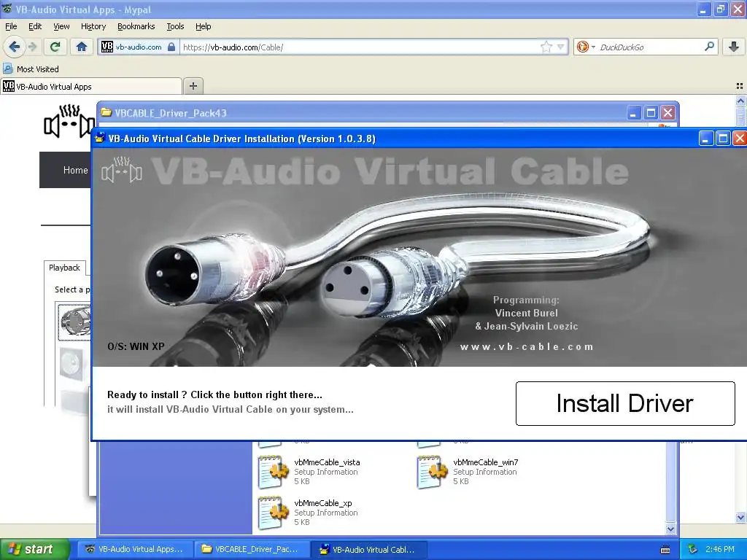This screenshot has width=747, height=560.
Task: Click browser page scrollbar up arrow
Action: tap(740, 101)
